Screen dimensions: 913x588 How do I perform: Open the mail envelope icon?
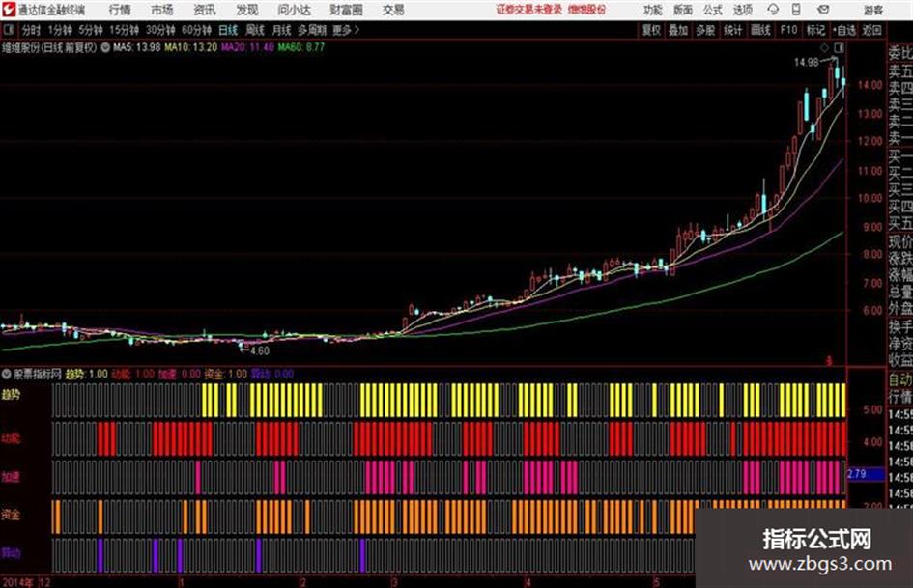(823, 10)
